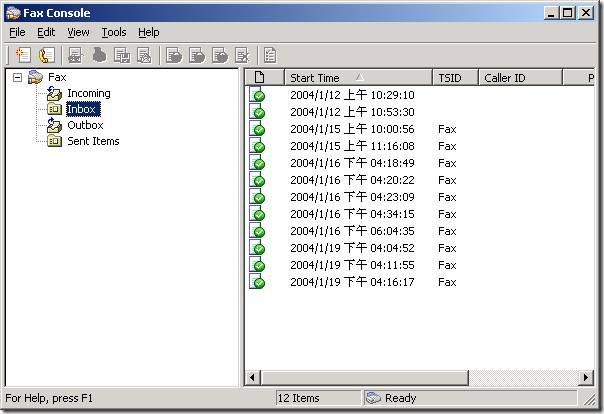Image resolution: width=604 pixels, height=414 pixels.
Task: Click the Properties checklist toolbar icon
Action: click(270, 55)
